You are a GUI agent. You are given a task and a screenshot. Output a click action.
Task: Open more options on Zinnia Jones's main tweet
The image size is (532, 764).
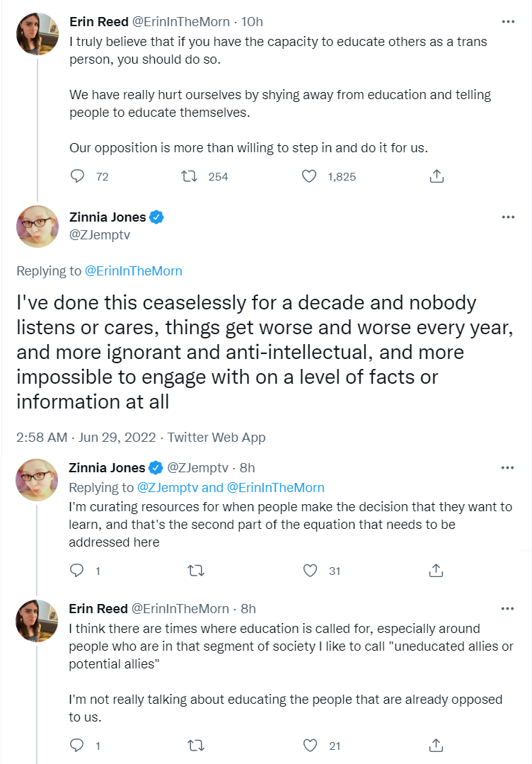[x=508, y=217]
